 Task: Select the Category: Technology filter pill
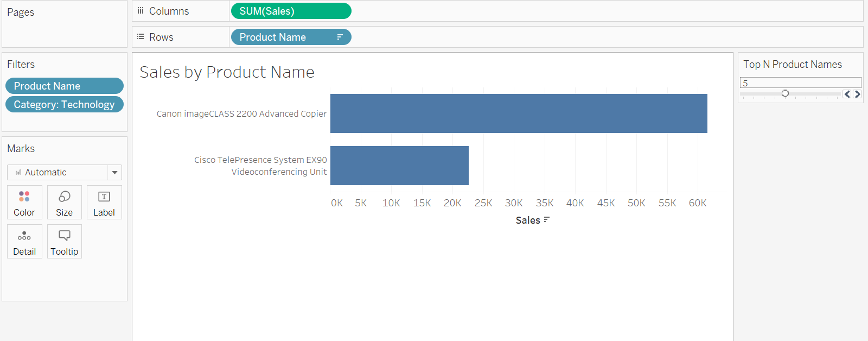tap(64, 104)
